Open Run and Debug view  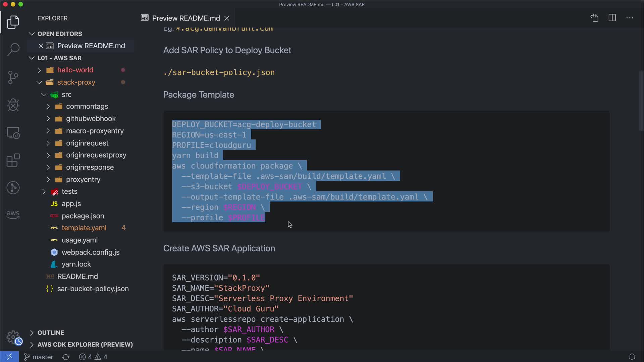pos(13,105)
